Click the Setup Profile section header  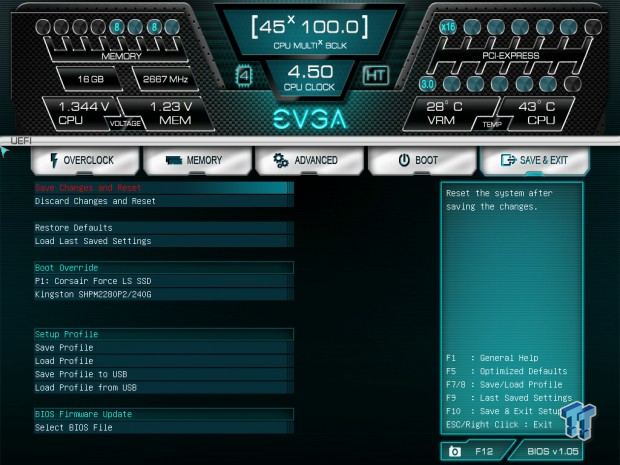[164, 335]
